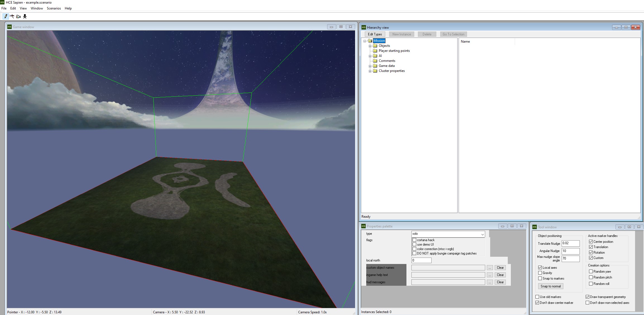
Task: Expand the Objects tree node
Action: [370, 46]
